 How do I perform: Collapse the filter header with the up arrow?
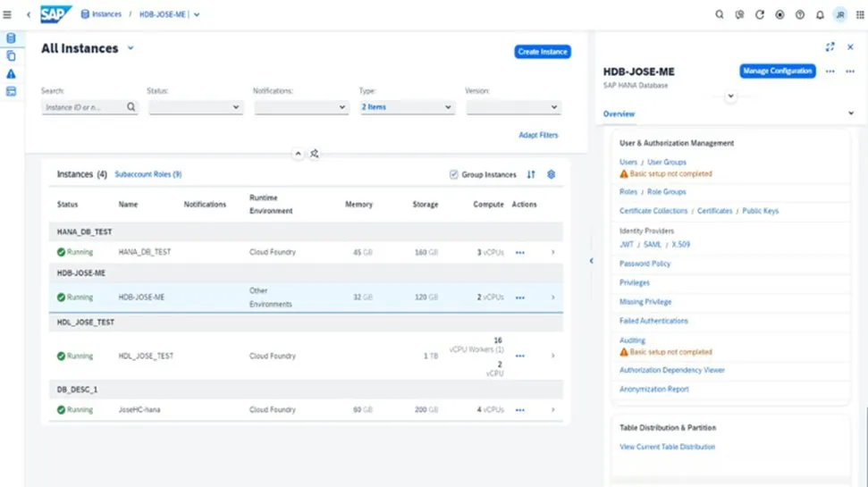299,154
